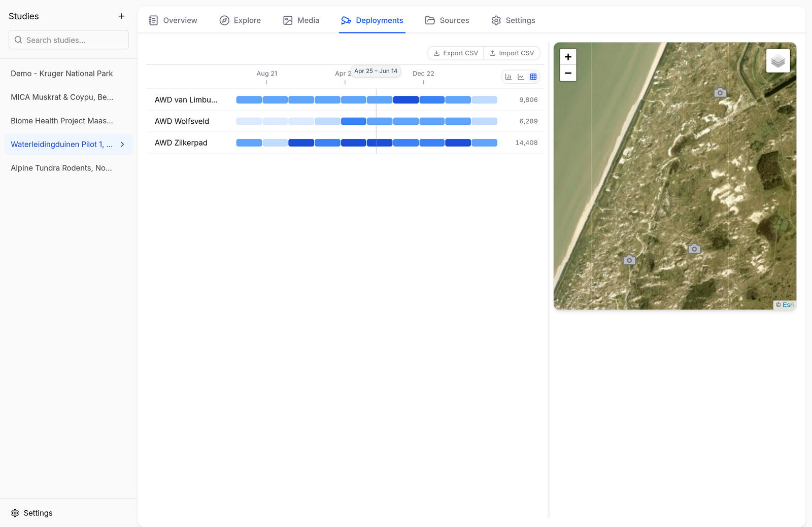Switch to the Sources tab
The image size is (812, 527).
point(447,20)
